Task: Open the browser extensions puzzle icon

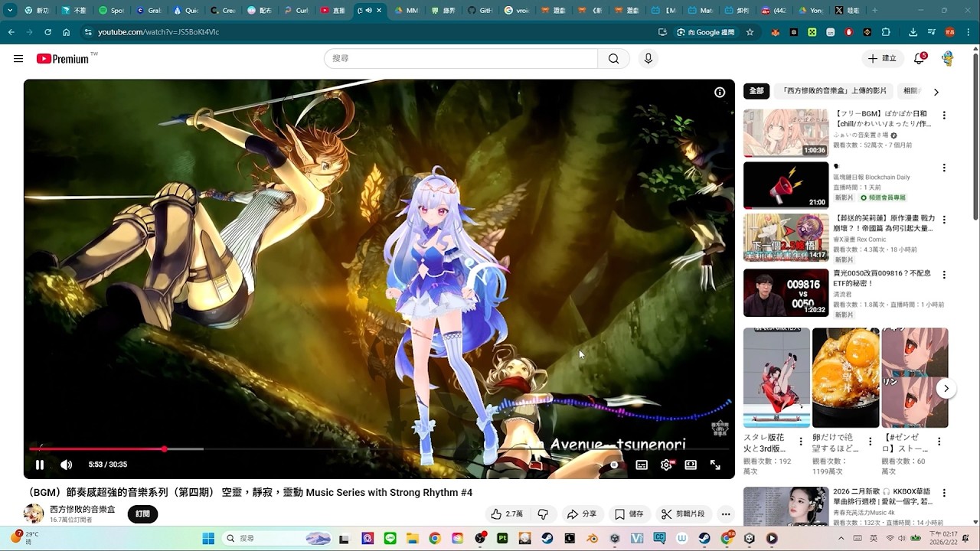Action: click(x=886, y=32)
